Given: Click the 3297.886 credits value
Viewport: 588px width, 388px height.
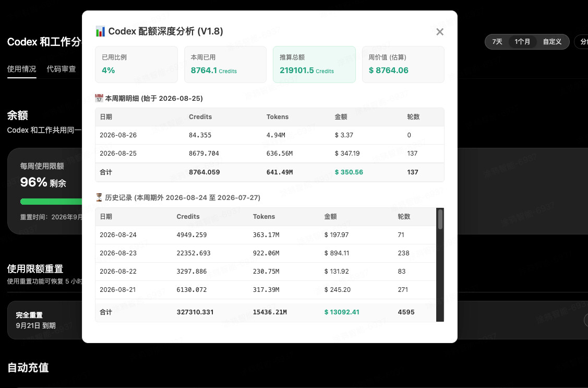Looking at the screenshot, I should point(191,272).
